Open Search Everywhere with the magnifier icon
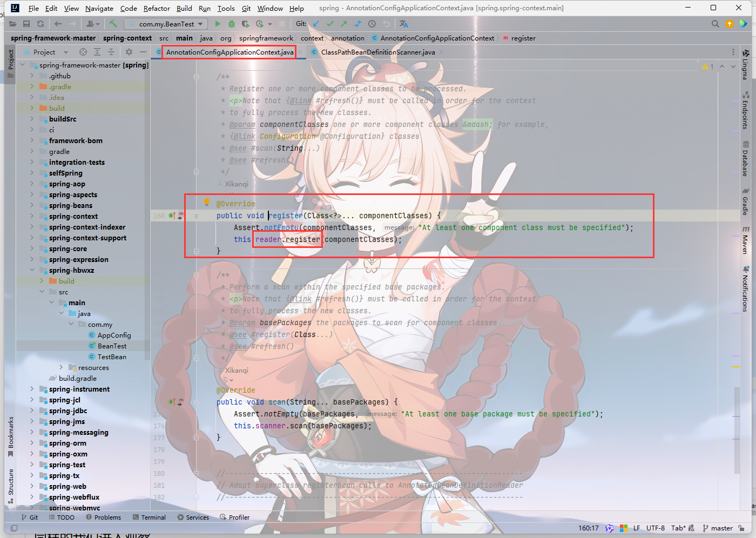This screenshot has width=756, height=538. pos(715,24)
